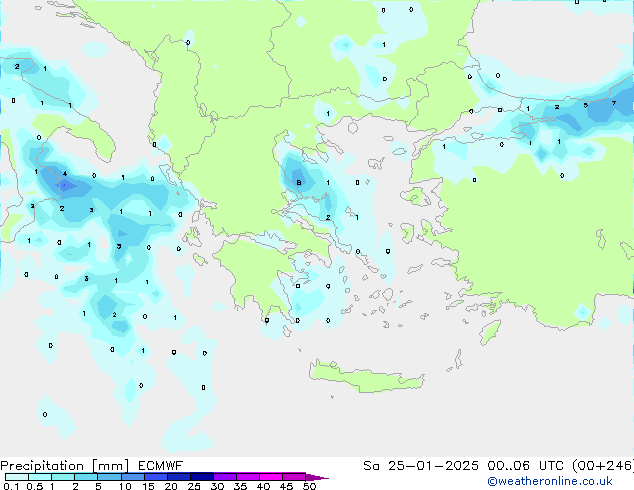Click the 00..06 UTC time range text
This screenshot has height=490, width=634.
(x=518, y=465)
